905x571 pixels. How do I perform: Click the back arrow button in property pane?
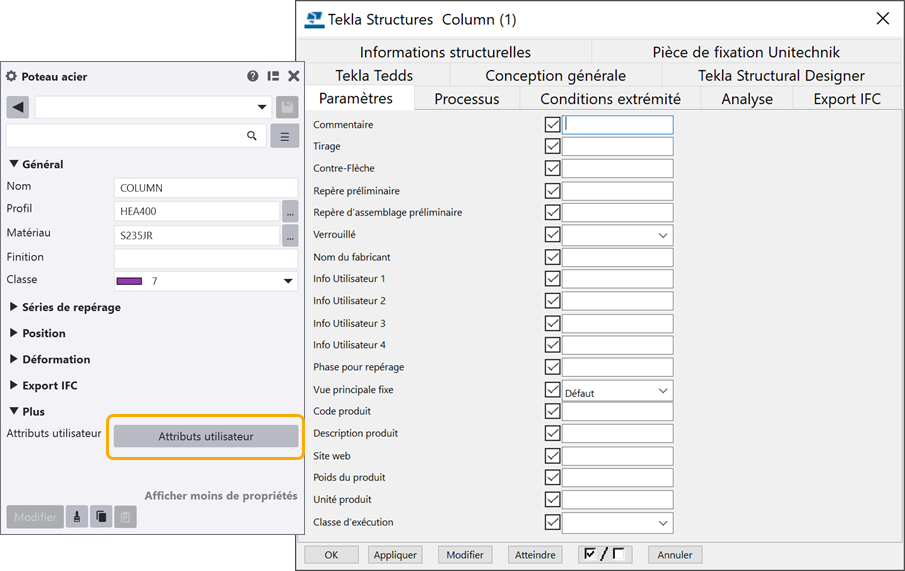(17, 107)
